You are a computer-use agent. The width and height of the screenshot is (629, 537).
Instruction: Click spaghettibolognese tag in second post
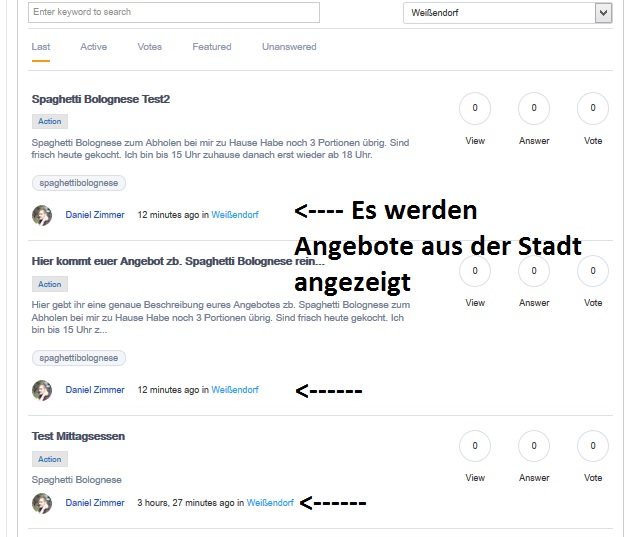79,358
